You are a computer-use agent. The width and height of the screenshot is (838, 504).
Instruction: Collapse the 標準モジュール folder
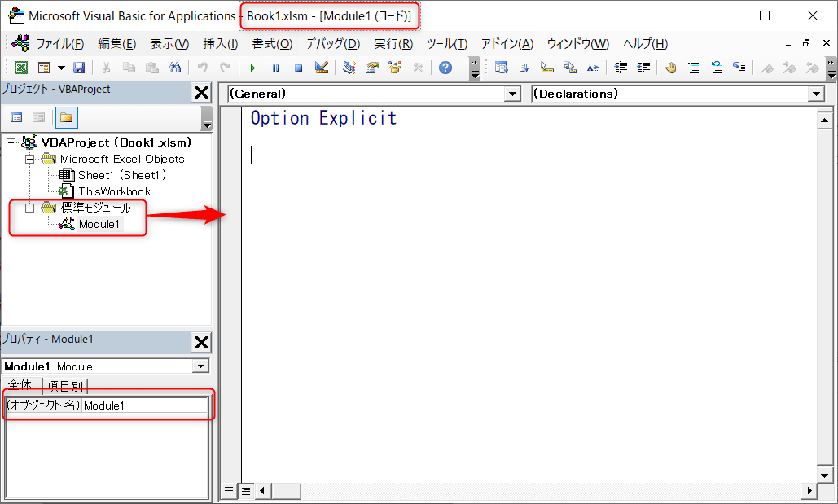pyautogui.click(x=30, y=208)
